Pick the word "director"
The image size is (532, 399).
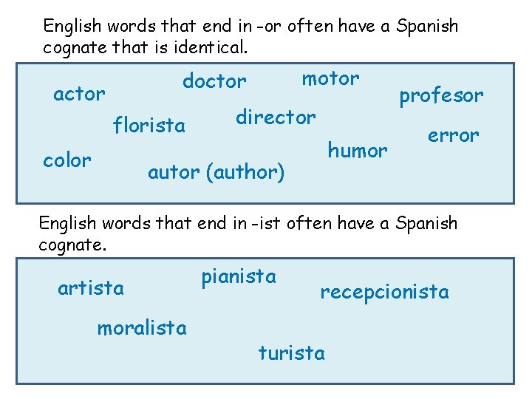tap(276, 117)
